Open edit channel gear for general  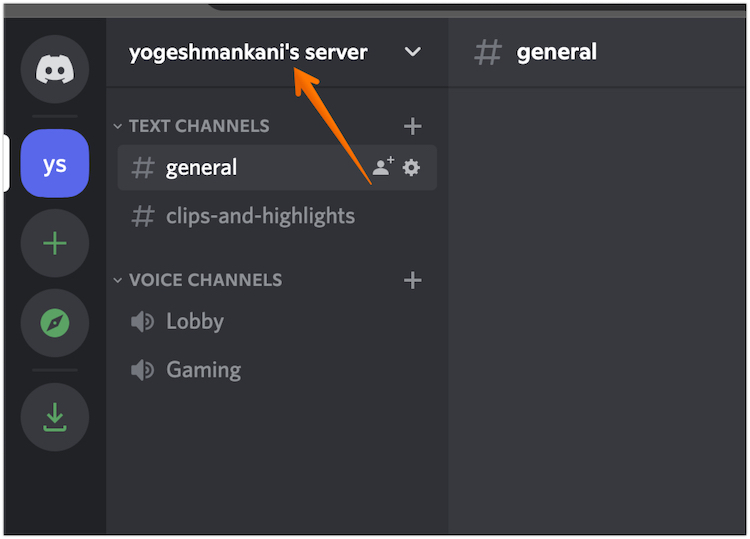pyautogui.click(x=411, y=167)
